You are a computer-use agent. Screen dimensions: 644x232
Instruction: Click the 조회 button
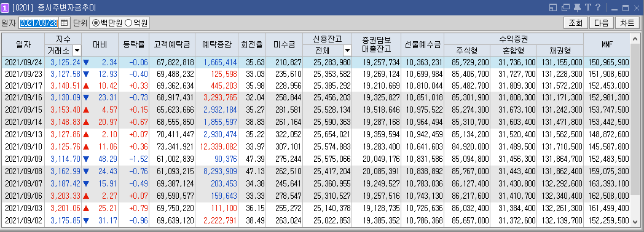tap(575, 23)
